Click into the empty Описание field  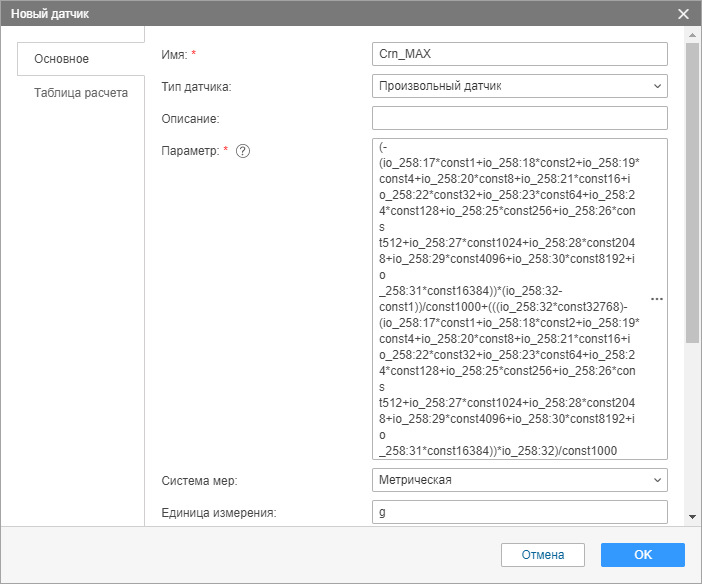pyautogui.click(x=518, y=119)
